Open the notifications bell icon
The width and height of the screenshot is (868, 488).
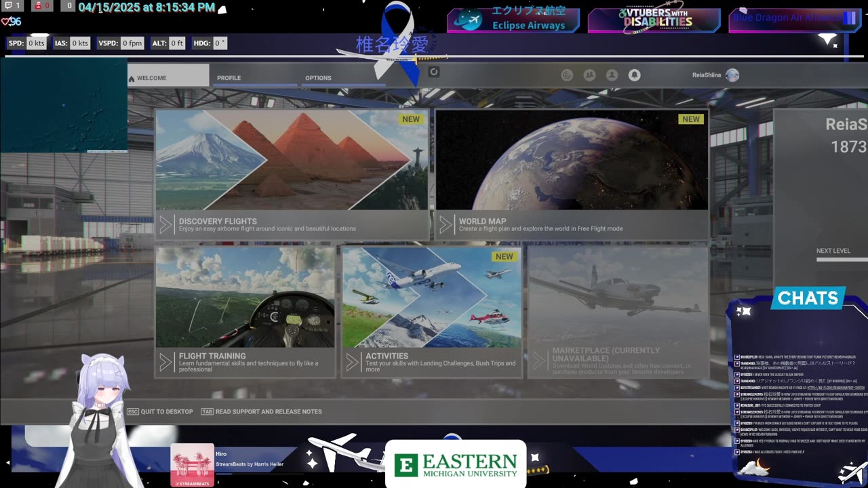[634, 75]
